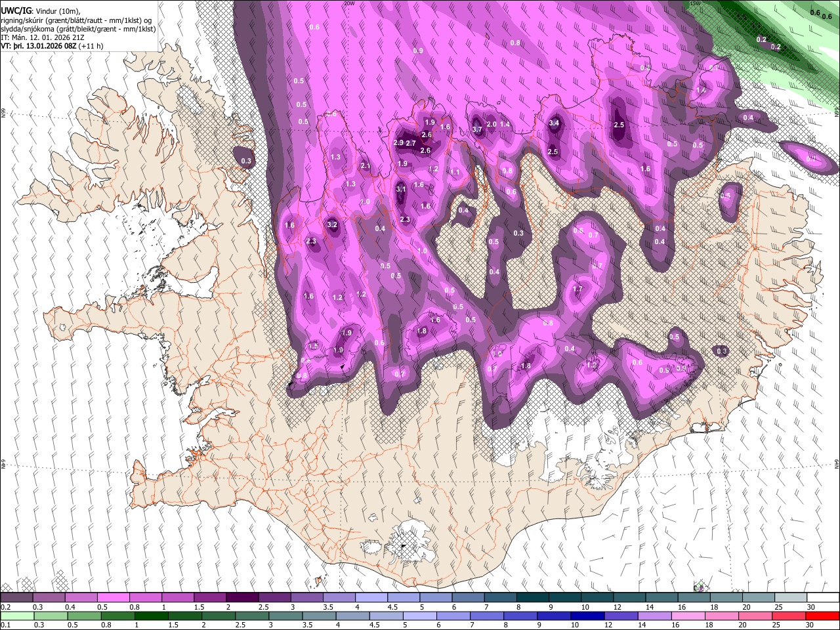Click the 2.7 precipitation value on the map
Screen dimensions: 840x630
tap(411, 143)
